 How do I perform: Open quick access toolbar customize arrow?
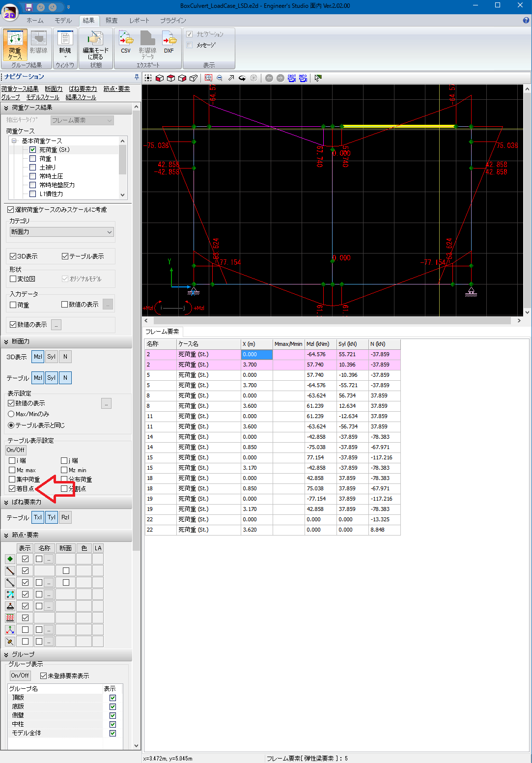68,7
